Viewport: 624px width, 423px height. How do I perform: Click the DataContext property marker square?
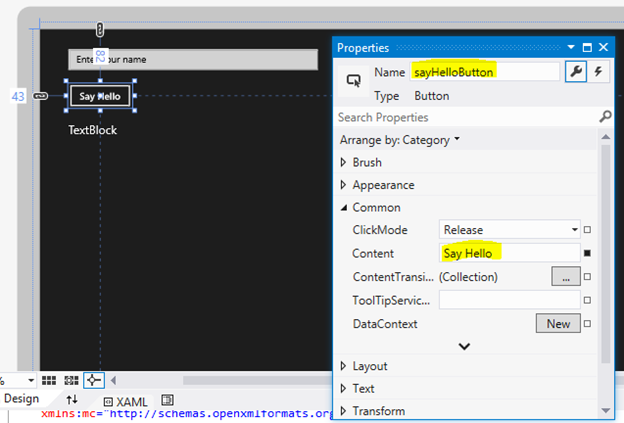pyautogui.click(x=587, y=324)
